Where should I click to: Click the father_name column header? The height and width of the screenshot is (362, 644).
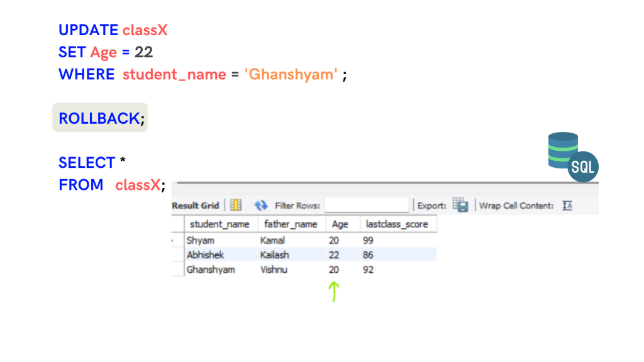coord(291,224)
